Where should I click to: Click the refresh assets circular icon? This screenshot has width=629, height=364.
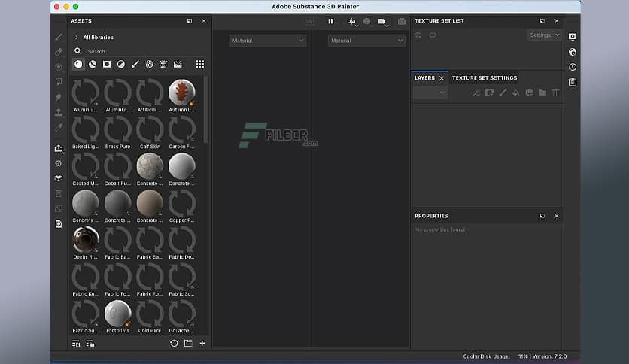pyautogui.click(x=174, y=344)
